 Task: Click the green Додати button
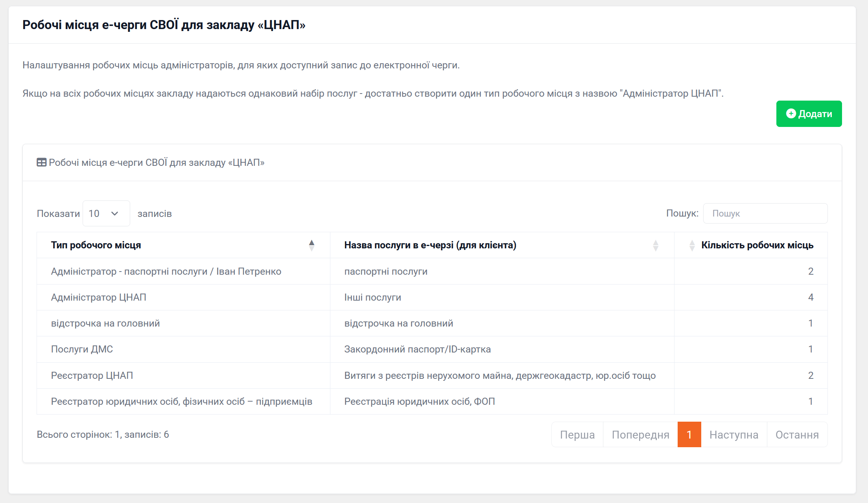(x=809, y=114)
